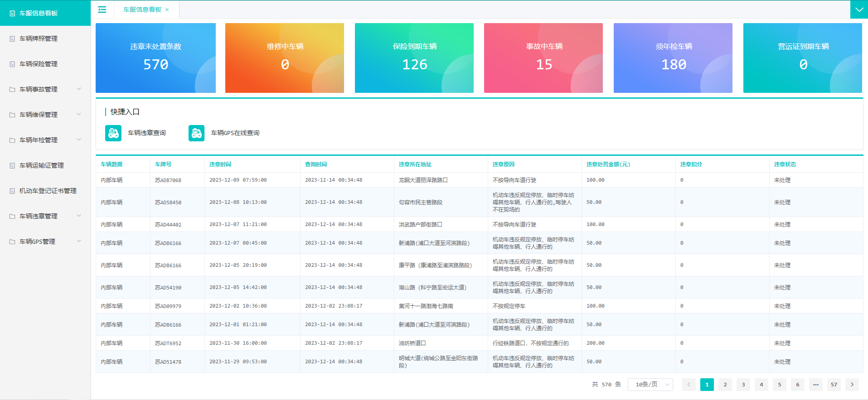The width and height of the screenshot is (868, 400).
Task: Click the 车辆GPS在线查询 shortcut icon
Action: 197,133
